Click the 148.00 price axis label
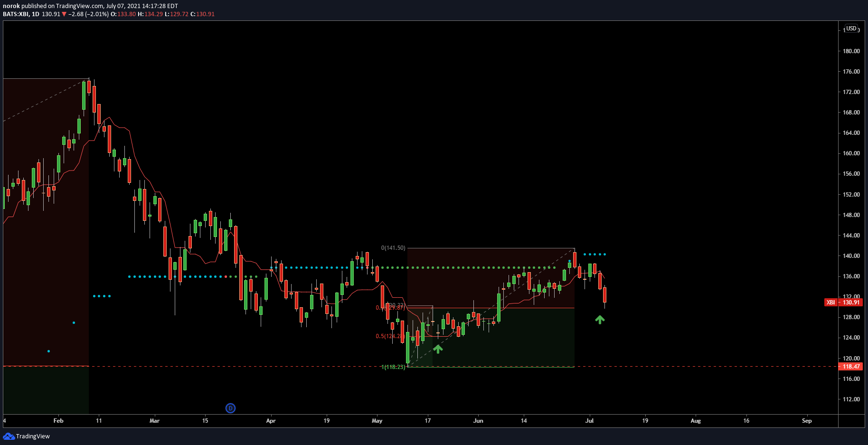868x445 pixels. coord(851,215)
